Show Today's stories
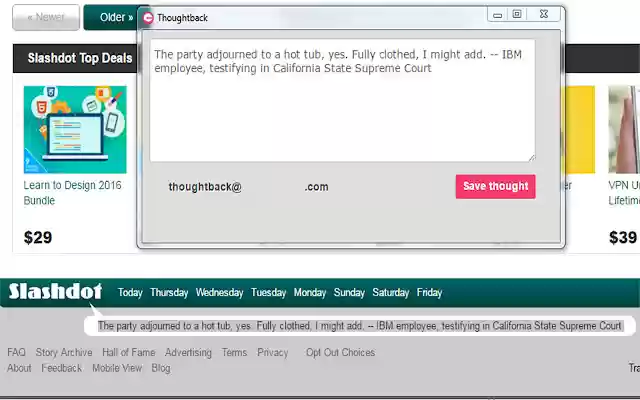The width and height of the screenshot is (640, 400). 130,293
